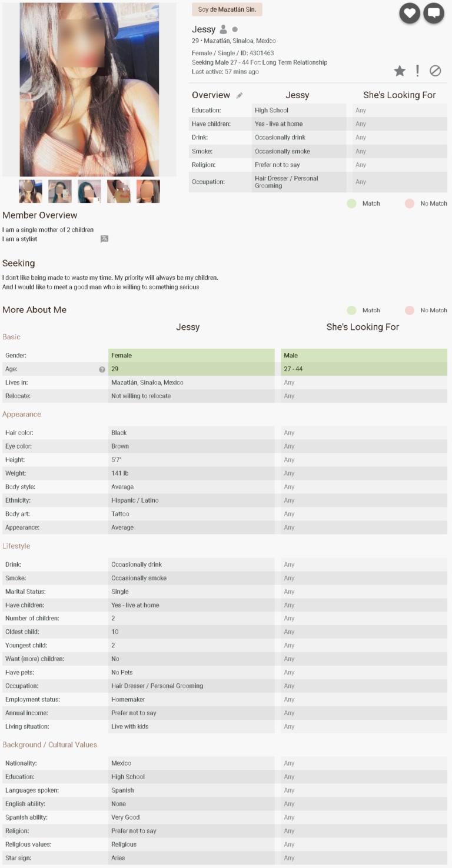Select the fourth photo thumbnail in the gallery

pyautogui.click(x=119, y=191)
